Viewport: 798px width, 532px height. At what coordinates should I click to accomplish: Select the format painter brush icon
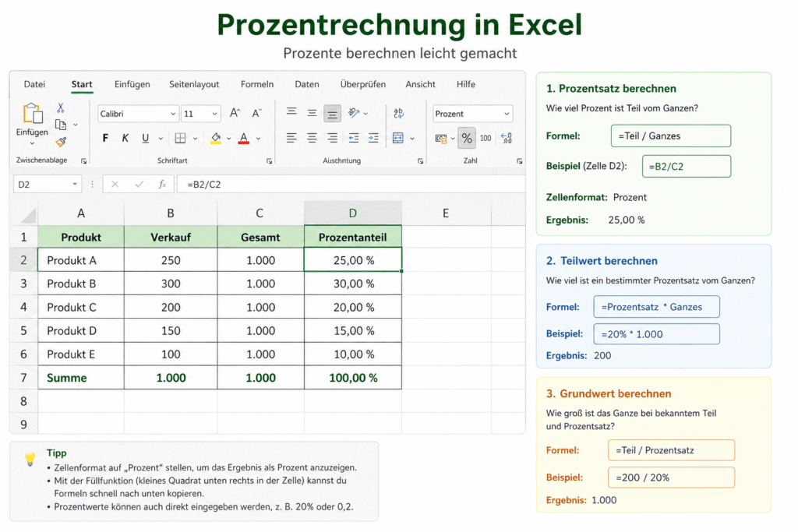[x=61, y=142]
